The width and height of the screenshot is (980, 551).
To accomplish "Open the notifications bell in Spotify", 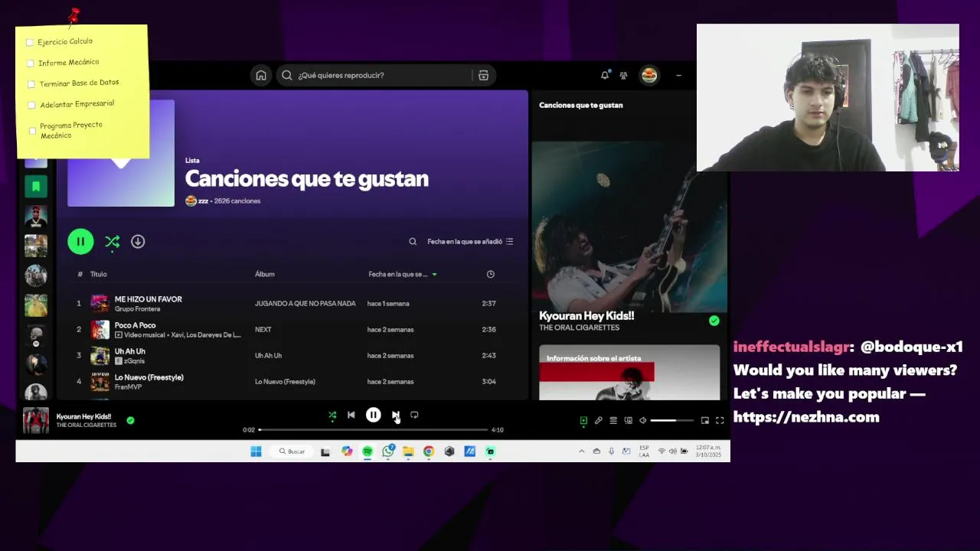I will click(605, 75).
